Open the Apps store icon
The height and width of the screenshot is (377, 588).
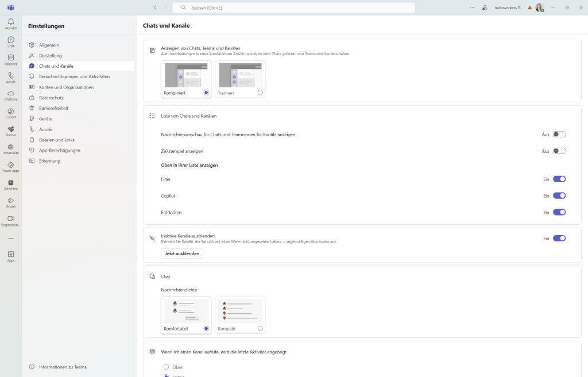(11, 256)
